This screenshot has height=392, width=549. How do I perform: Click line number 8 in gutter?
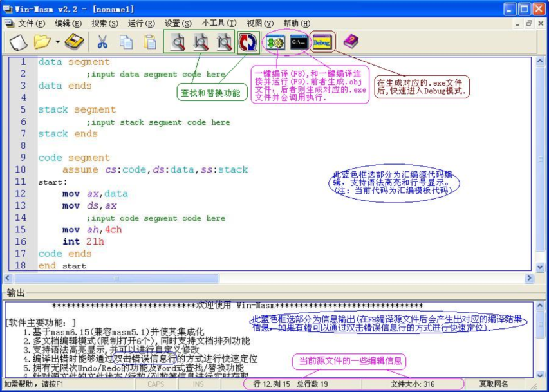(x=23, y=145)
